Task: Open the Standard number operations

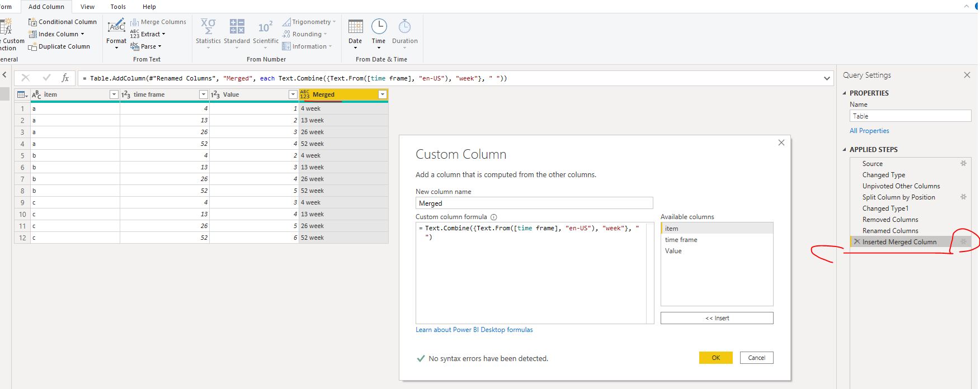Action: [x=237, y=32]
